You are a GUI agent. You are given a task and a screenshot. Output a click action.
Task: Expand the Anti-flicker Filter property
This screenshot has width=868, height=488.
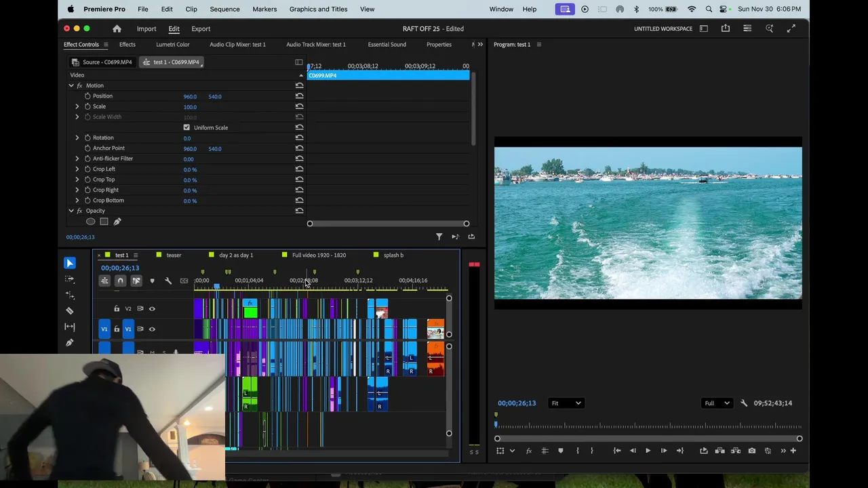(x=77, y=159)
